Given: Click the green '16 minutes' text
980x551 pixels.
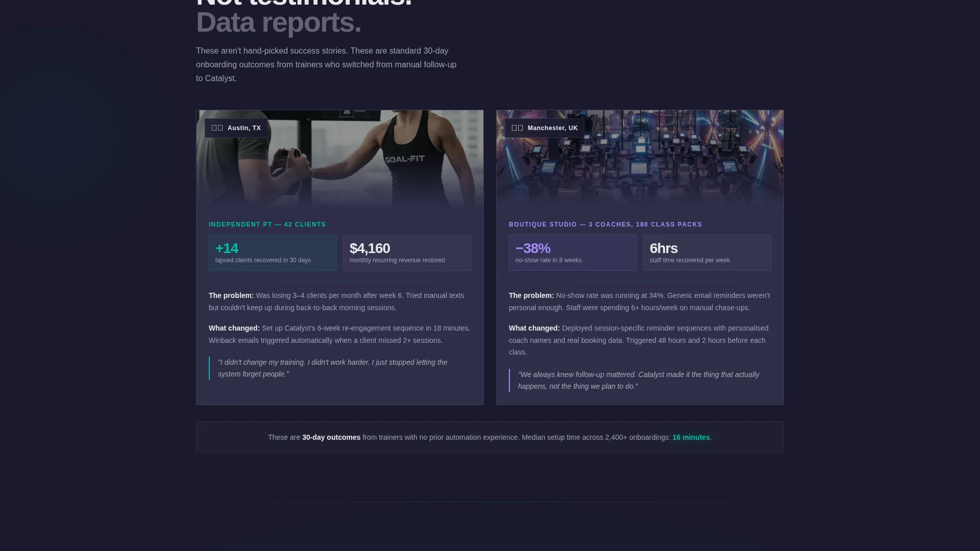Looking at the screenshot, I should pos(691,437).
